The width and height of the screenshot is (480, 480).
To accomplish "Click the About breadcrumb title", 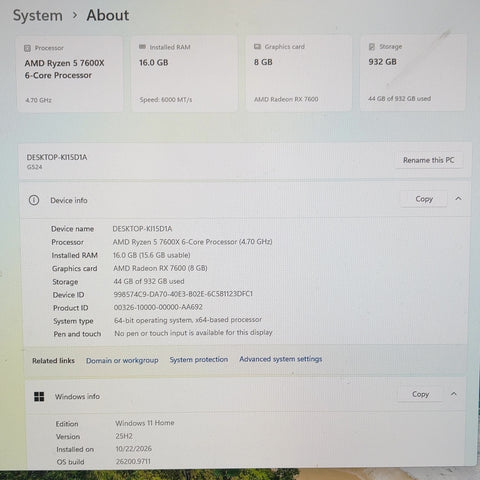I will 108,15.
